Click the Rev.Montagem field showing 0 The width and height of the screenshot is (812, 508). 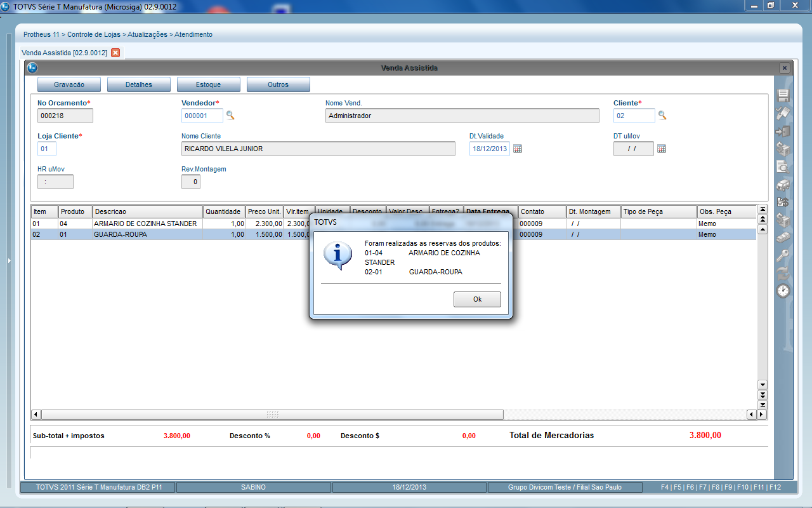pos(191,182)
